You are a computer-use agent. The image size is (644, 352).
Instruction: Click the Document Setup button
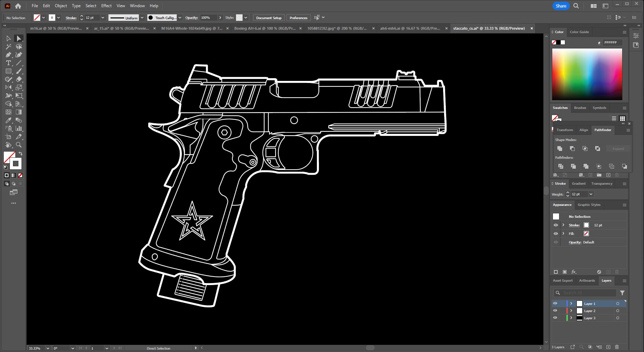click(268, 17)
